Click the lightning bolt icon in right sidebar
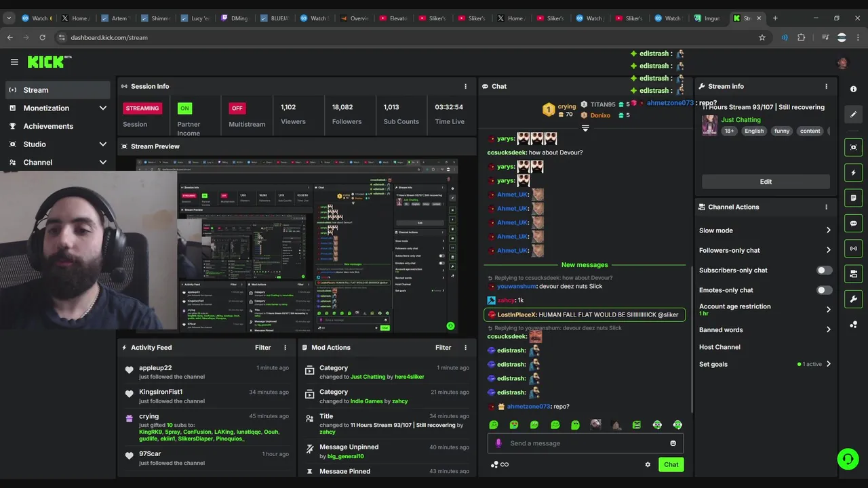The image size is (868, 488). click(x=853, y=173)
